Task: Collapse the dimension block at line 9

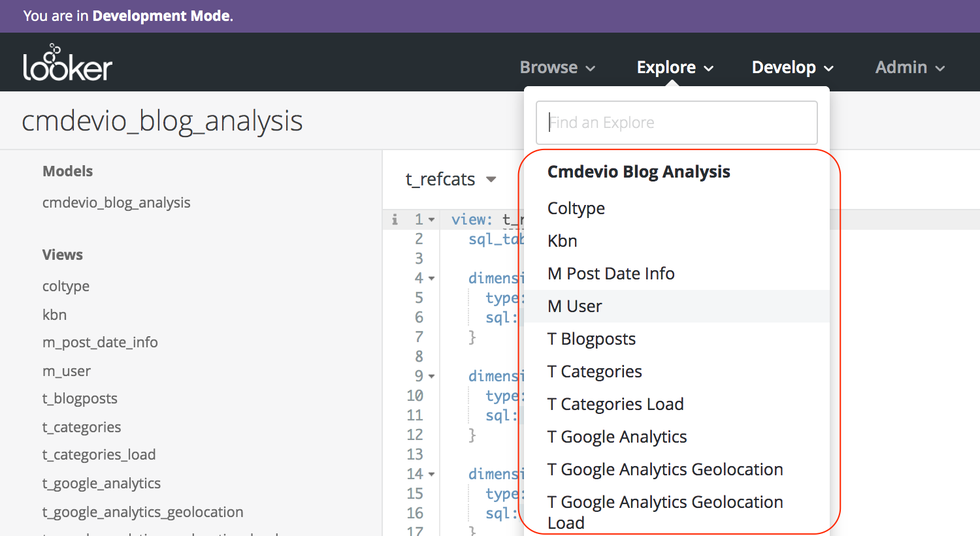Action: coord(432,376)
